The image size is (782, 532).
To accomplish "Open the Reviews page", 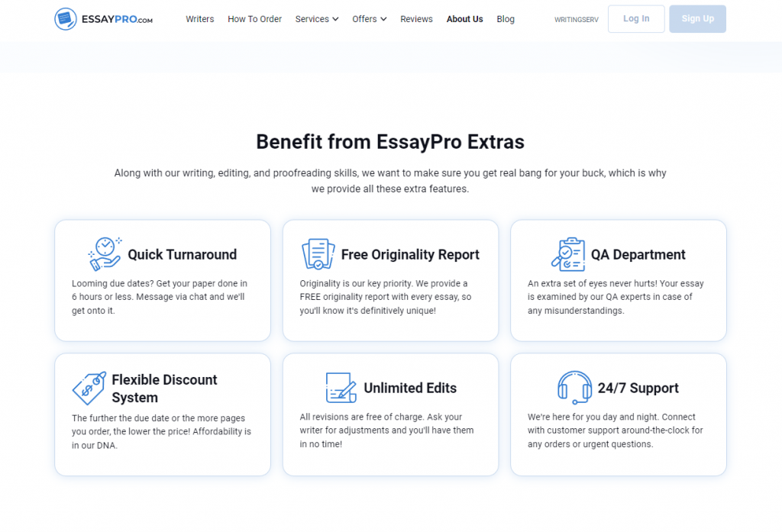I will click(x=416, y=19).
